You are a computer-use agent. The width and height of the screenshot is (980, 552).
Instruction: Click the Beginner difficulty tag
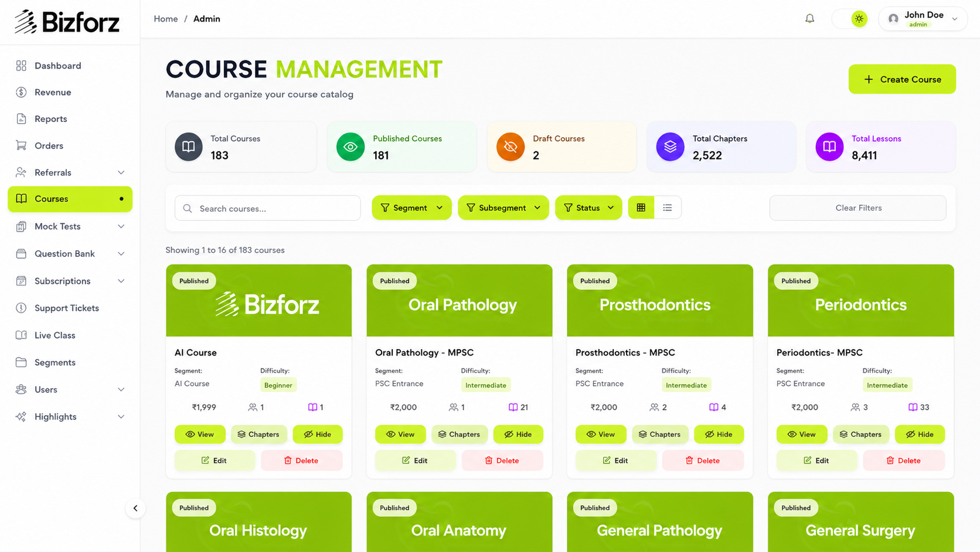(278, 385)
